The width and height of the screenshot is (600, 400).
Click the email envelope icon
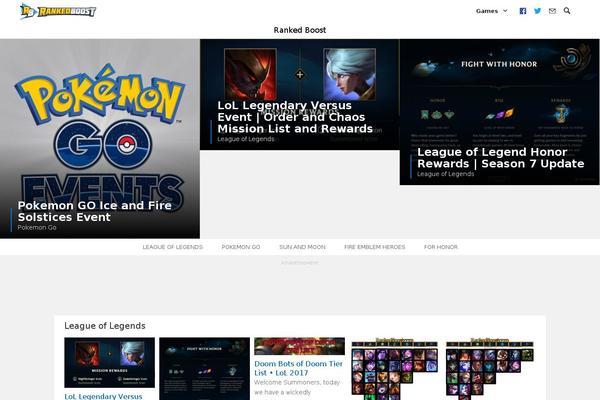pyautogui.click(x=552, y=11)
